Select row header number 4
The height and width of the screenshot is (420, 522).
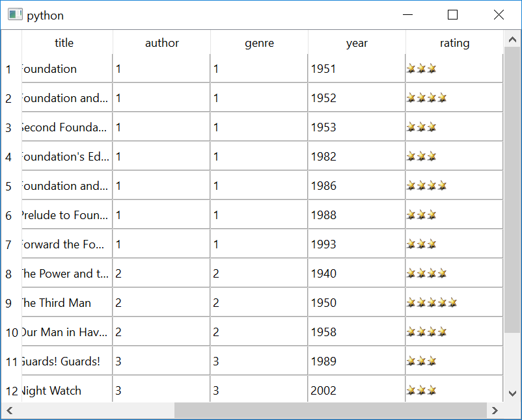pyautogui.click(x=9, y=157)
